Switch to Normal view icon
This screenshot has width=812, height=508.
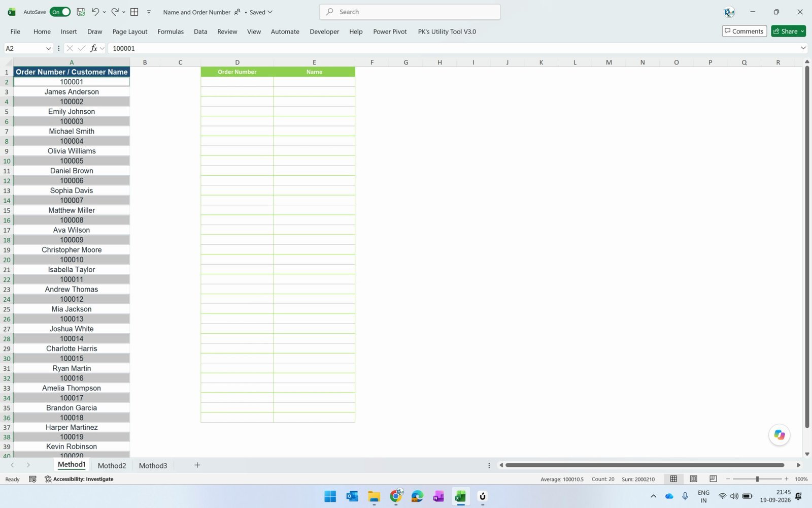673,479
